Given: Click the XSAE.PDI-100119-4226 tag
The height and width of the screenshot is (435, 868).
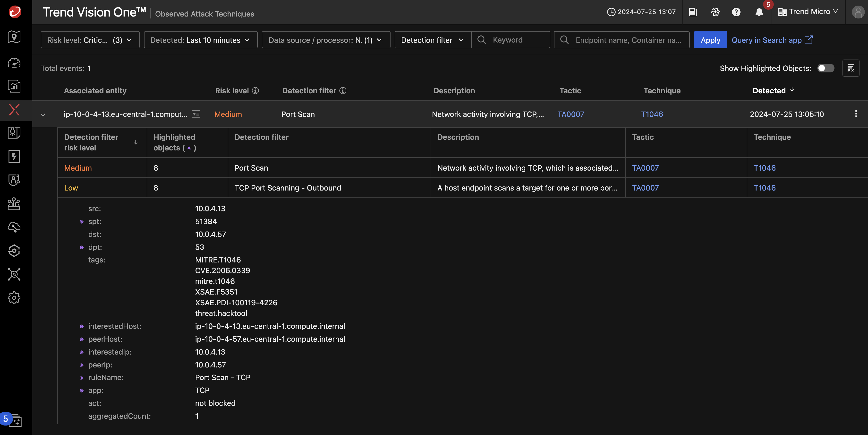Looking at the screenshot, I should click(236, 302).
